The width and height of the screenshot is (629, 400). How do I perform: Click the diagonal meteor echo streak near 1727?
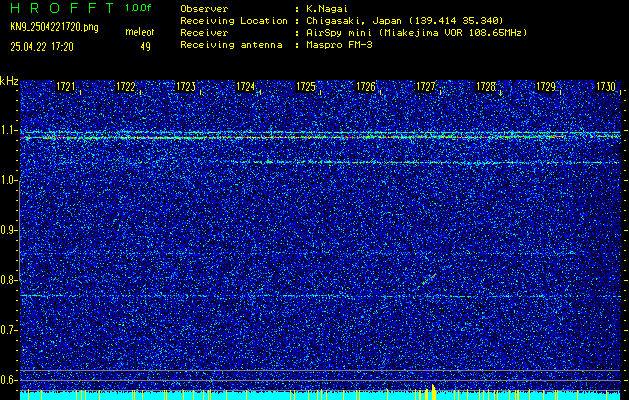point(428,279)
